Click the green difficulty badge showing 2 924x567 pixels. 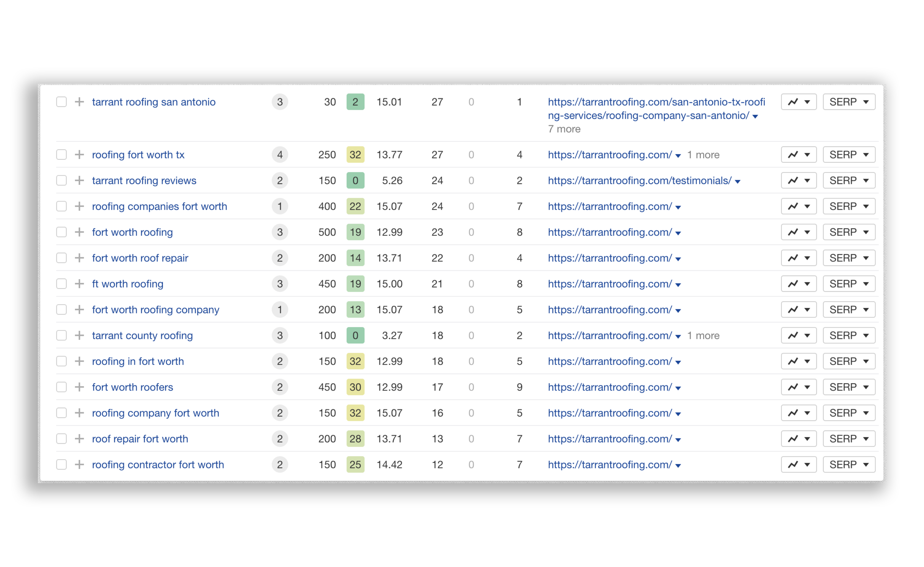click(355, 102)
